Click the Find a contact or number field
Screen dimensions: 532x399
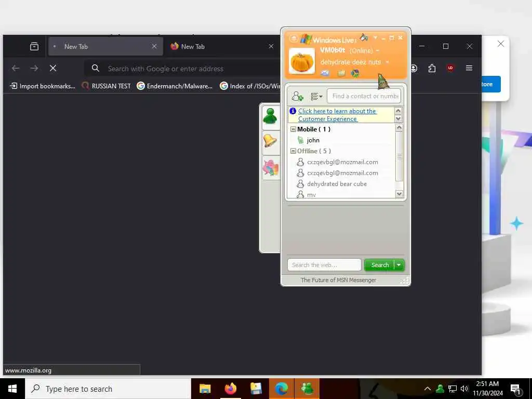point(364,96)
